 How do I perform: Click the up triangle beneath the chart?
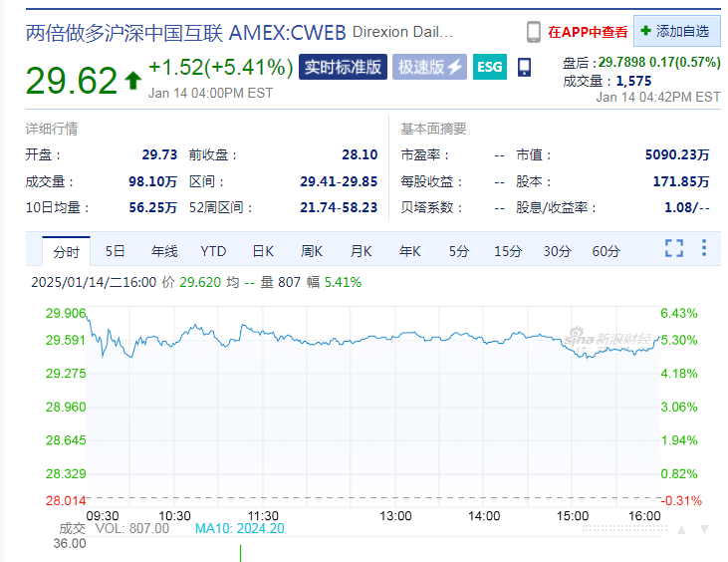click(x=681, y=529)
